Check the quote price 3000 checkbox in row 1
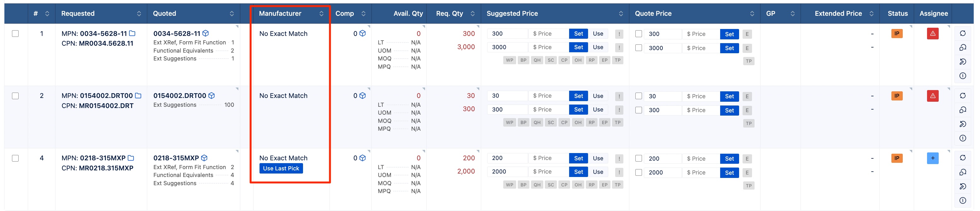This screenshot has width=980, height=211. click(639, 48)
